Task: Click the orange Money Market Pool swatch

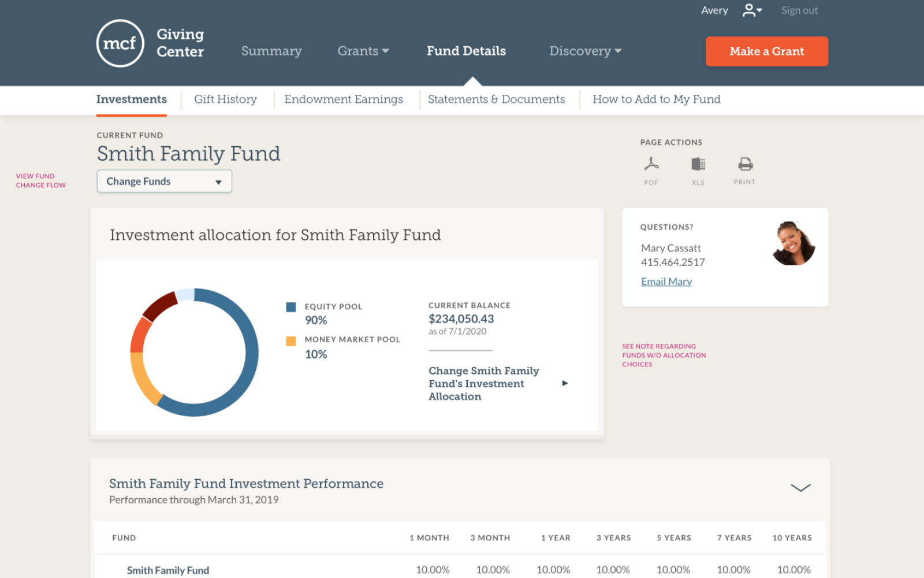Action: coord(291,341)
